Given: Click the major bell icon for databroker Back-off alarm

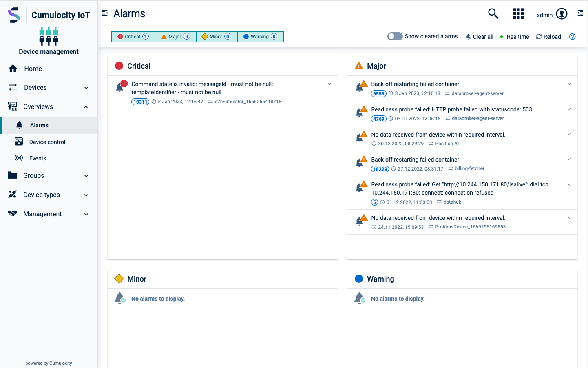Looking at the screenshot, I should [361, 86].
